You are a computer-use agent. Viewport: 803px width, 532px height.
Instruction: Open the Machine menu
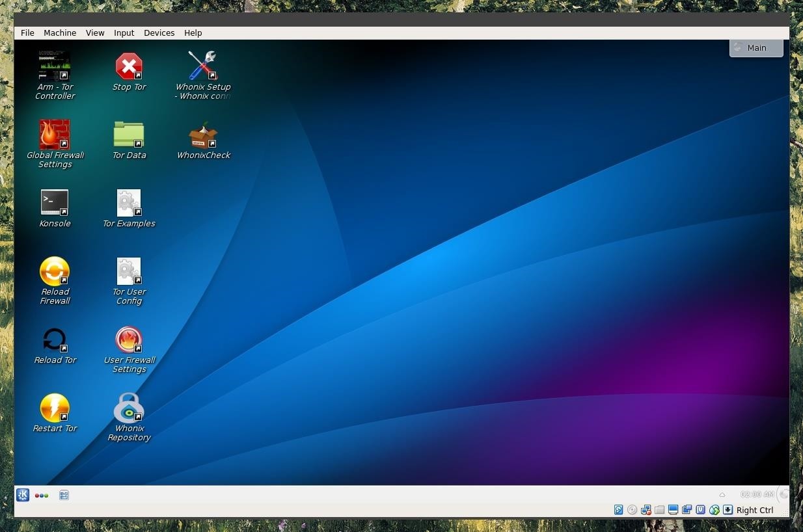pos(60,33)
